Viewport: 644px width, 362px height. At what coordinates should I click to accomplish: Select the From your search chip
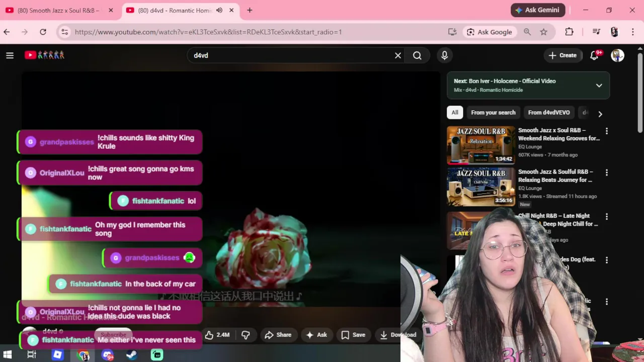coord(493,113)
